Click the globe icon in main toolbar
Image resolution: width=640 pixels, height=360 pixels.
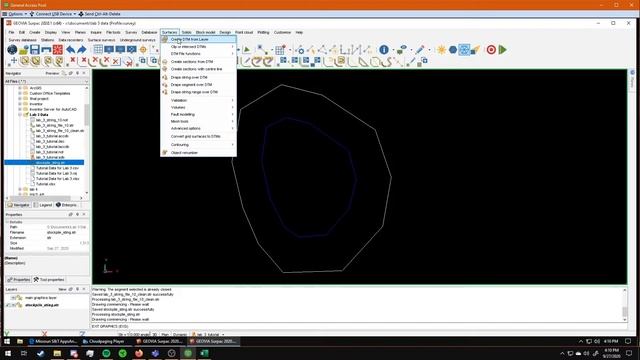pyautogui.click(x=12, y=50)
